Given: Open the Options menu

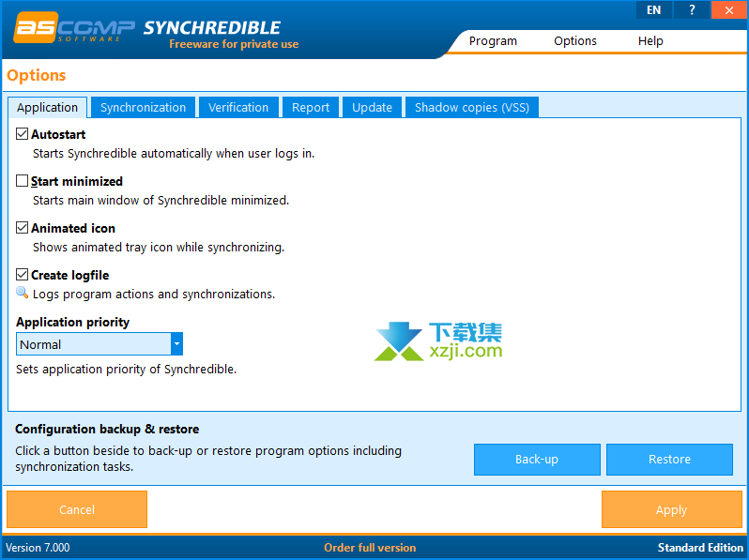Looking at the screenshot, I should click(575, 41).
